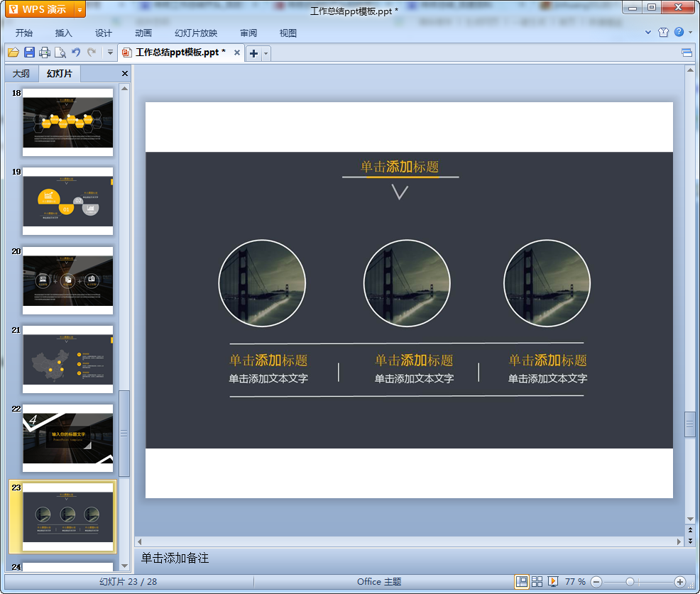Redo the last undone action
700x594 pixels.
92,53
